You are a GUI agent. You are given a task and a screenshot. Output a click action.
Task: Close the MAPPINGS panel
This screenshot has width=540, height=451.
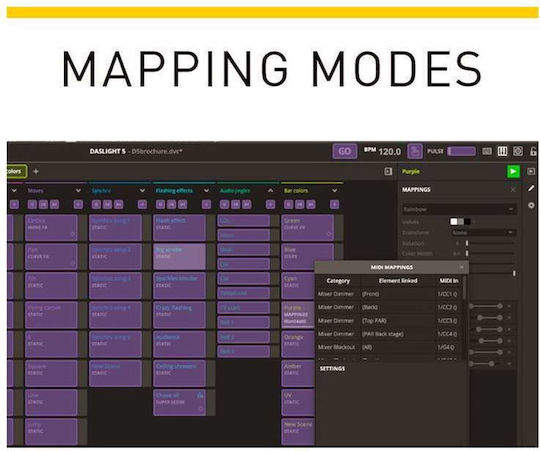click(513, 190)
